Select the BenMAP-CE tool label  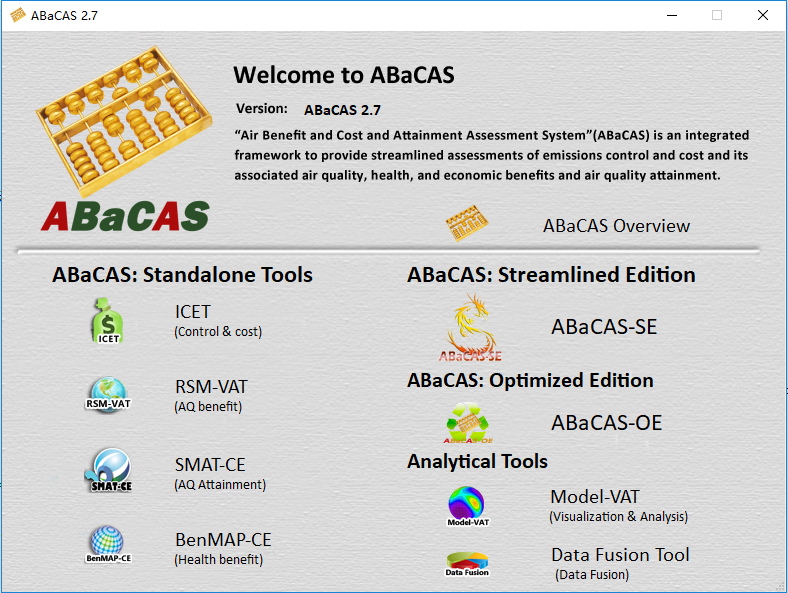pyautogui.click(x=223, y=539)
